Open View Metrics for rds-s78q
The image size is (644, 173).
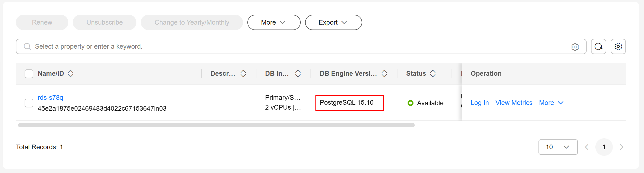point(514,103)
